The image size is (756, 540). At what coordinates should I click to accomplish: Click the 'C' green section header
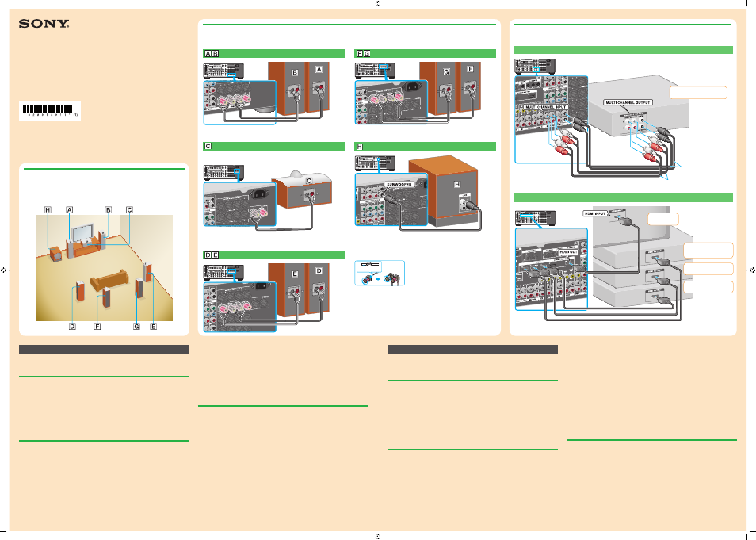(274, 146)
